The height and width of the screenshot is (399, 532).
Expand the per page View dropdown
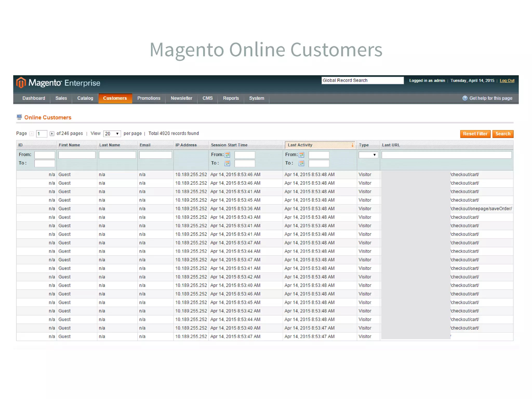(x=112, y=134)
